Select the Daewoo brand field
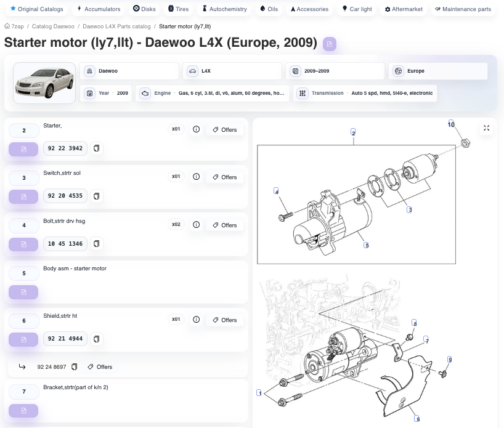504x428 pixels. pyautogui.click(x=129, y=71)
